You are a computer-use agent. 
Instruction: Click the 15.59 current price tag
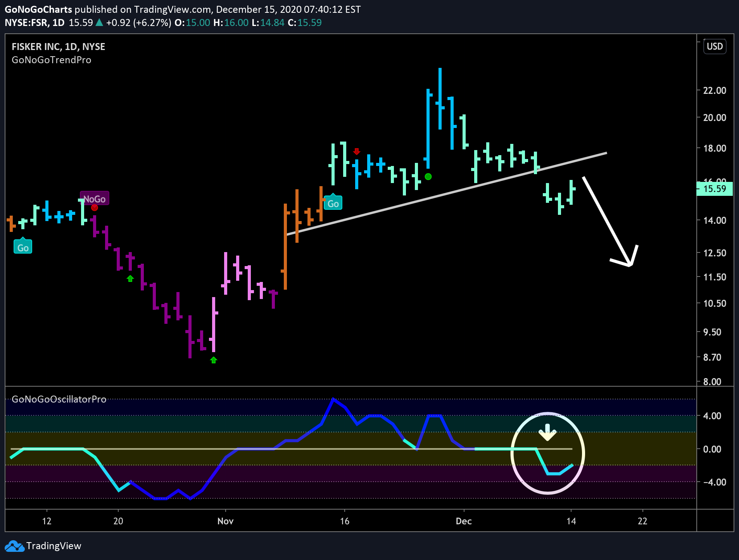[x=715, y=189]
